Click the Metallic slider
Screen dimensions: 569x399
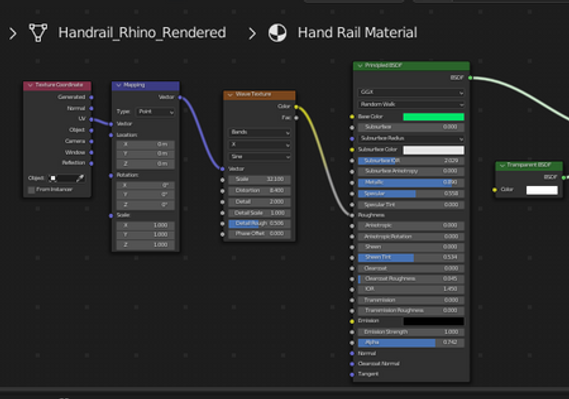point(411,182)
